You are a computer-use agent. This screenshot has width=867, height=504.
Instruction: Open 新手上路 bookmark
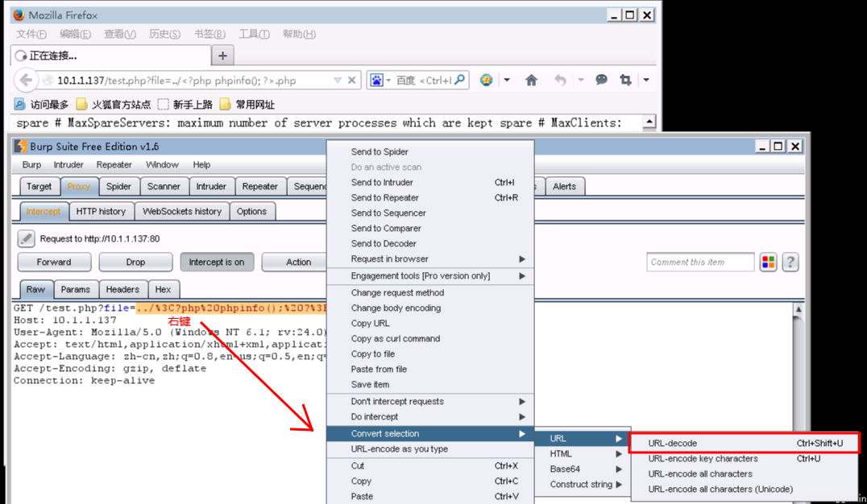[x=185, y=104]
